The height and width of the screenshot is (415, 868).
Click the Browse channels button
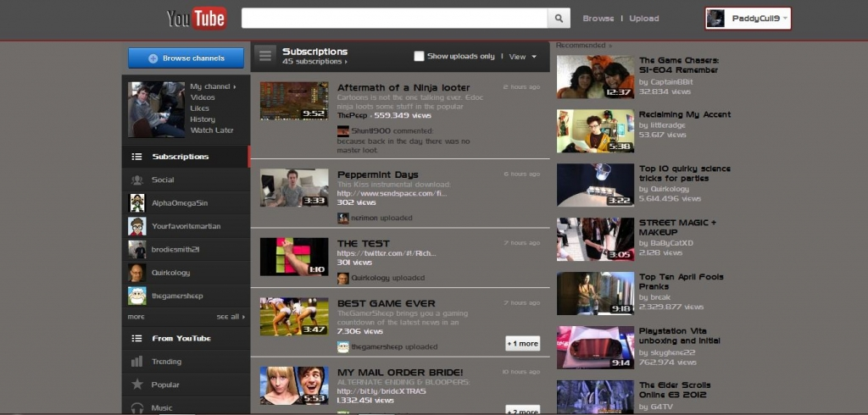(x=186, y=58)
